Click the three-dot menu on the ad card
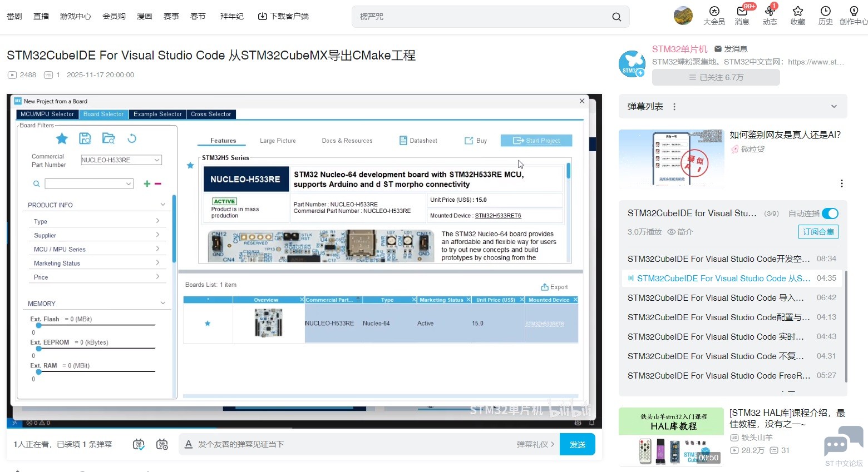868x472 pixels. (842, 183)
